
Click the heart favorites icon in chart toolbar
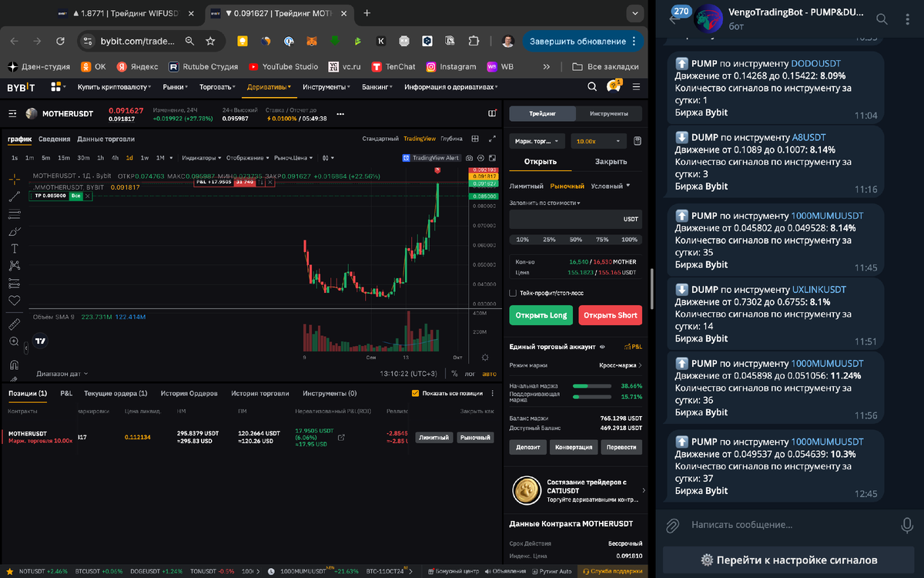pyautogui.click(x=15, y=301)
